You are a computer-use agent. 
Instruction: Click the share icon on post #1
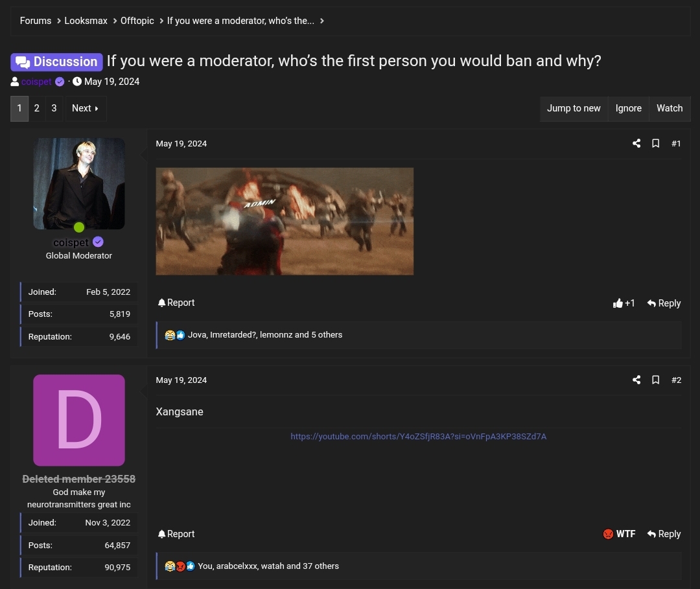(x=636, y=143)
